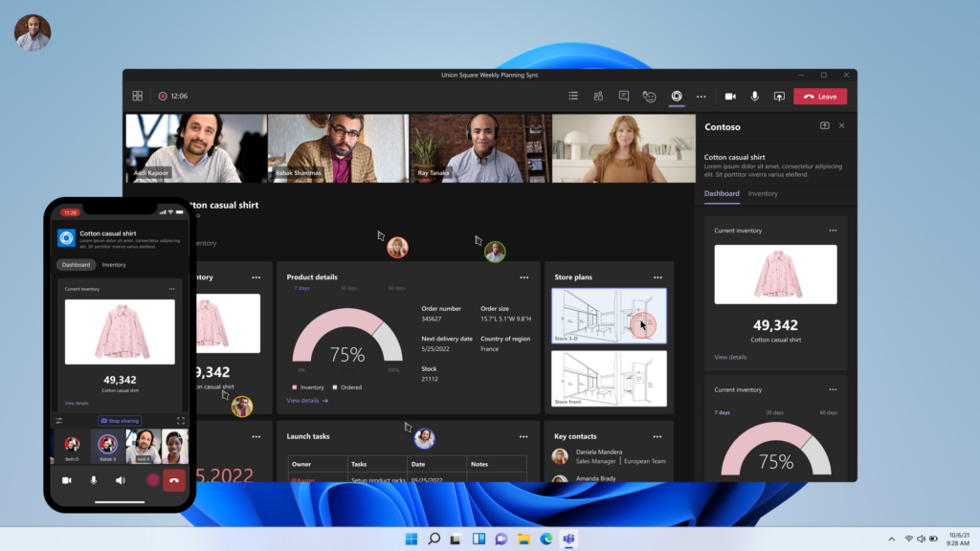
Task: Toggle the camera in meeting toolbar
Action: (x=730, y=97)
